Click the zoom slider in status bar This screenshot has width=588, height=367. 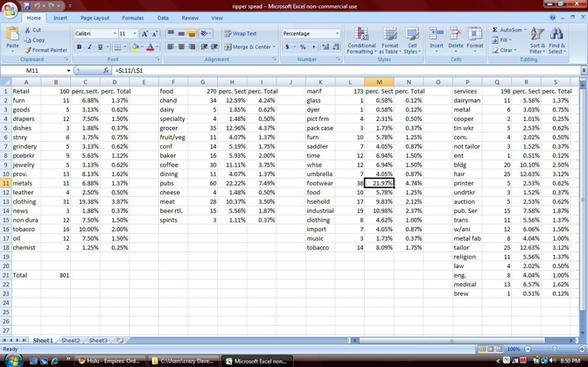542,349
